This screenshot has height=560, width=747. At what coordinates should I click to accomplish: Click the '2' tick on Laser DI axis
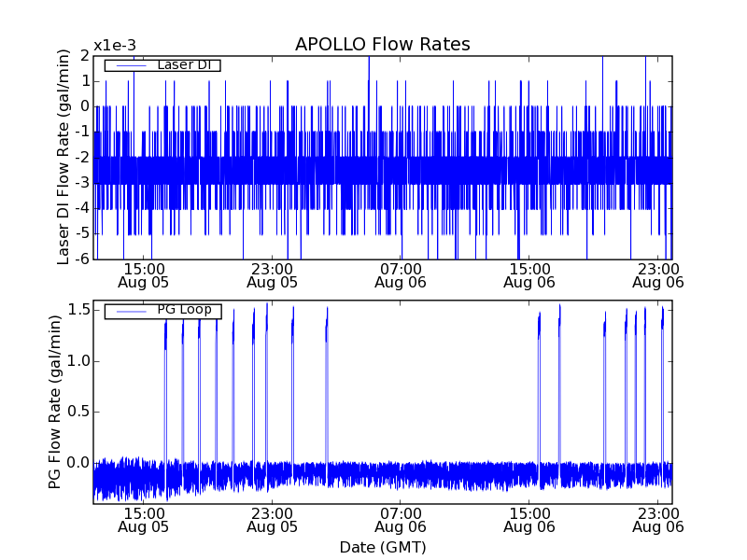84,56
